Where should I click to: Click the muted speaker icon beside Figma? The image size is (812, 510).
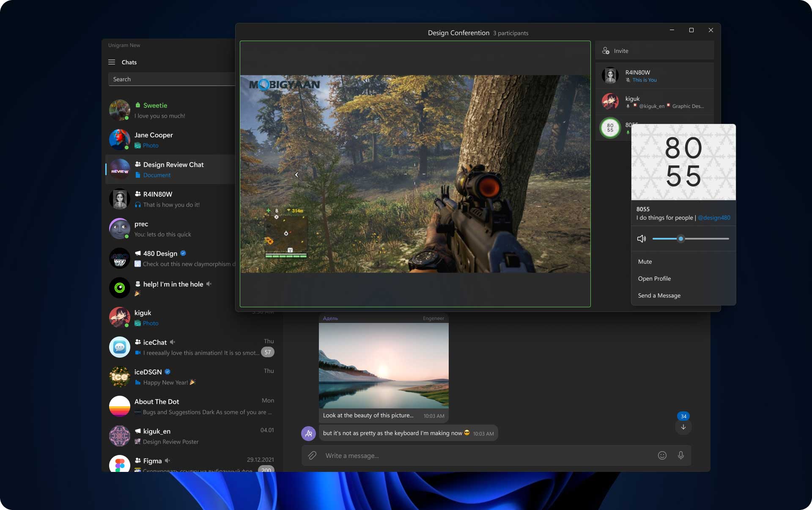click(x=167, y=460)
